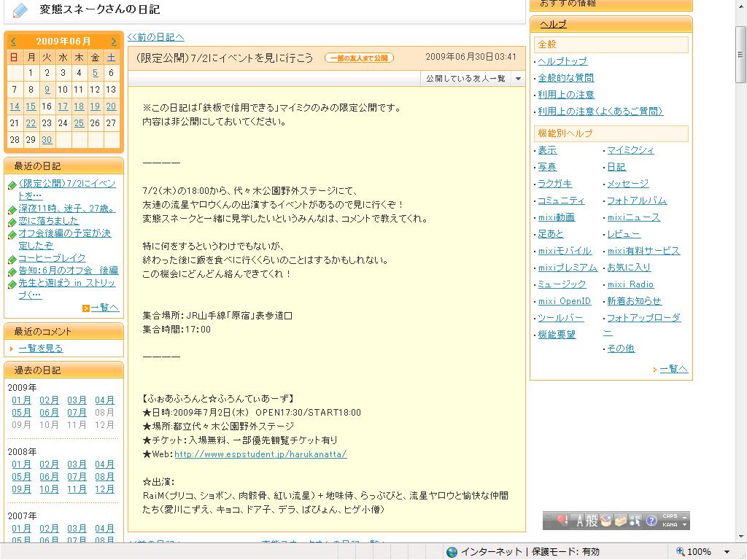Open the 機能要望 help link
The height and width of the screenshot is (560, 747).
[x=557, y=335]
